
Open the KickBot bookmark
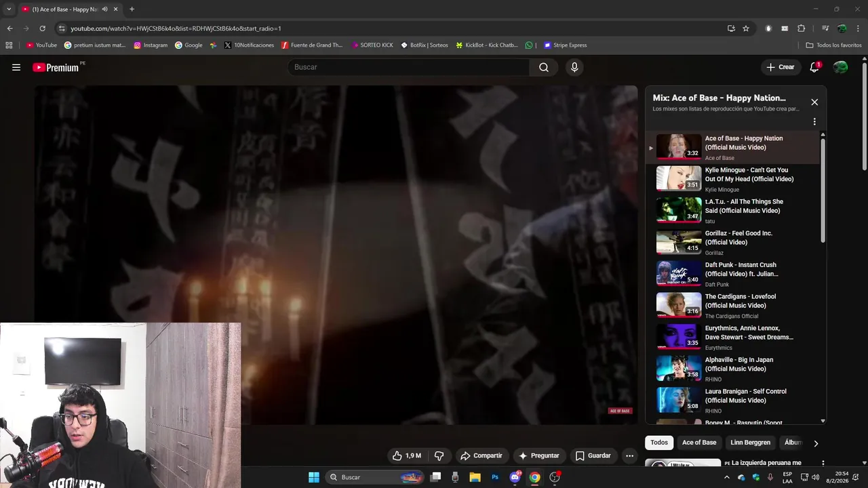(487, 45)
